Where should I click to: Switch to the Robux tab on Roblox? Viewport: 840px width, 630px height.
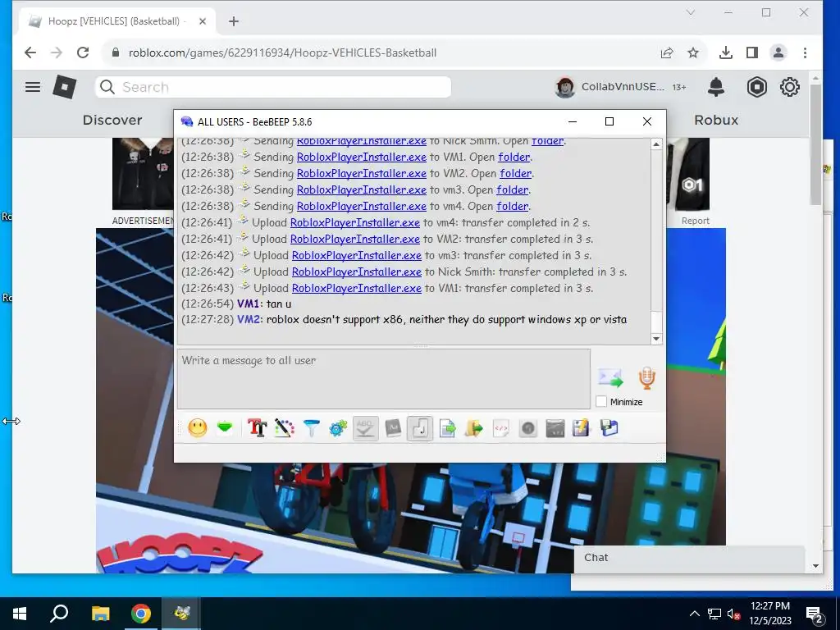pos(716,120)
